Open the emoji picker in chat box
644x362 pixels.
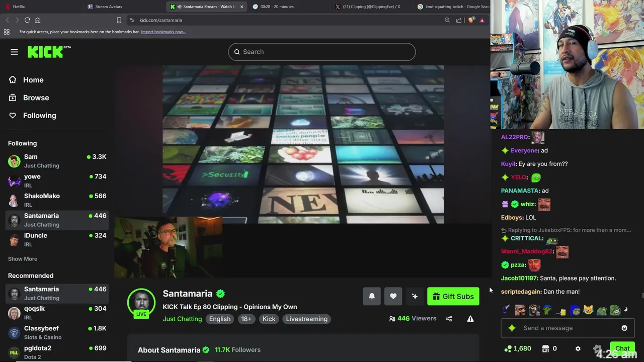[x=624, y=328]
